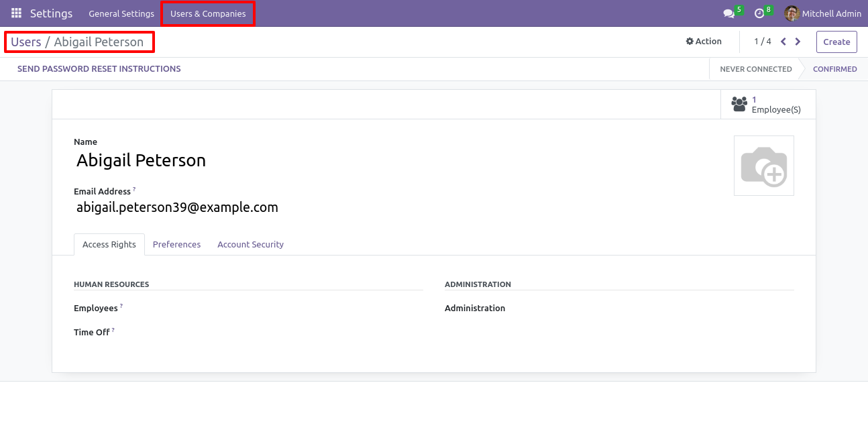This screenshot has width=868, height=448.
Task: Click the Abigail Peterson name field
Action: 141,160
